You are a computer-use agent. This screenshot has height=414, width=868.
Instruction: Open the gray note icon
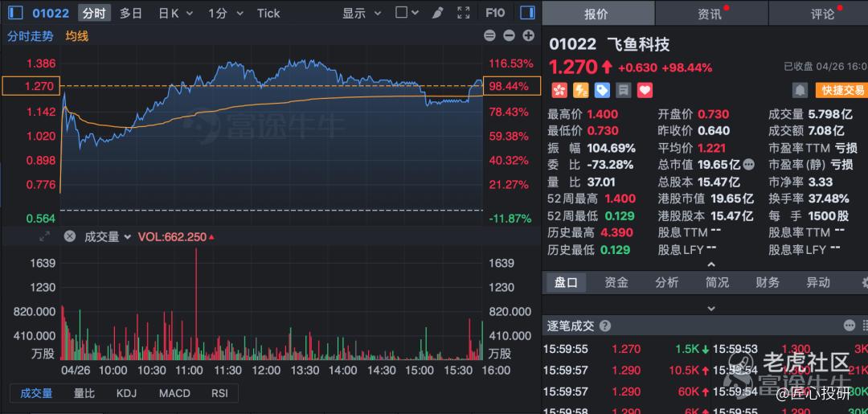[624, 90]
